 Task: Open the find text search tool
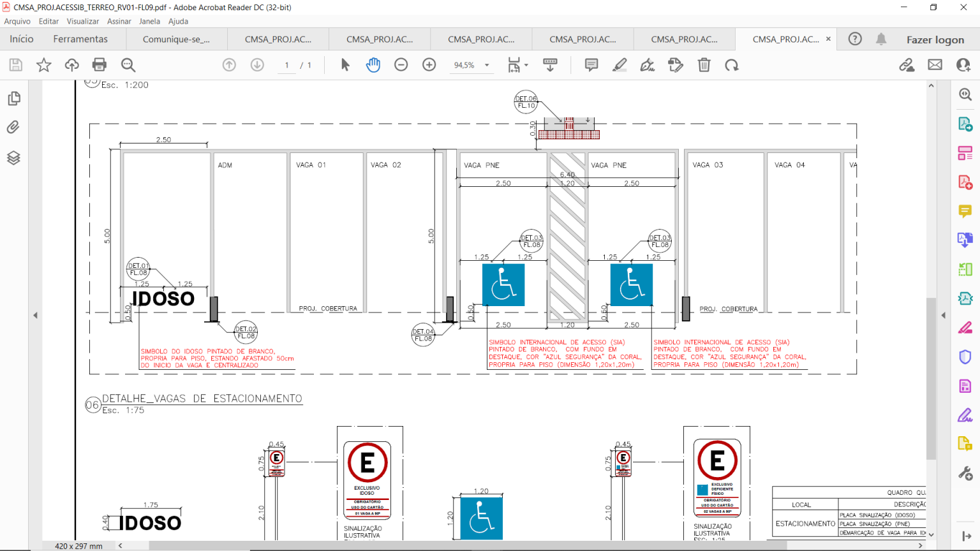click(128, 65)
